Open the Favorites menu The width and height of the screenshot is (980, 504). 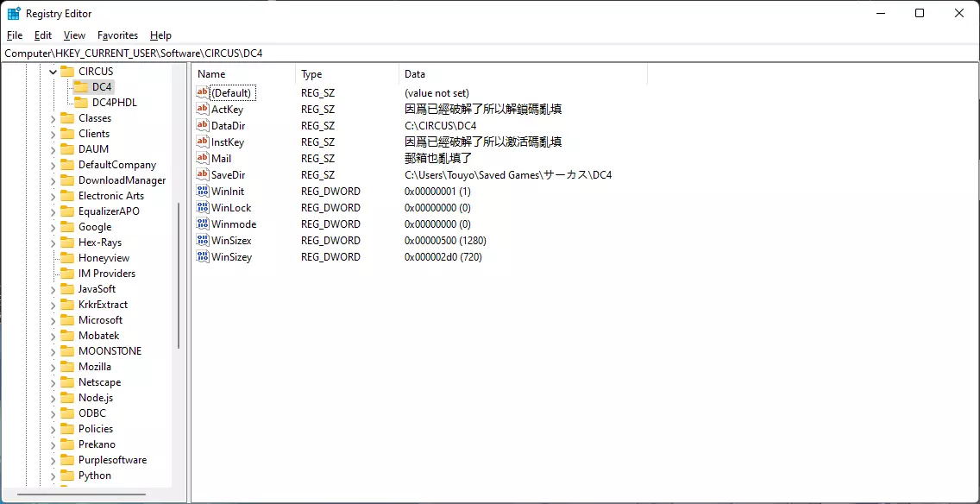[x=117, y=35]
